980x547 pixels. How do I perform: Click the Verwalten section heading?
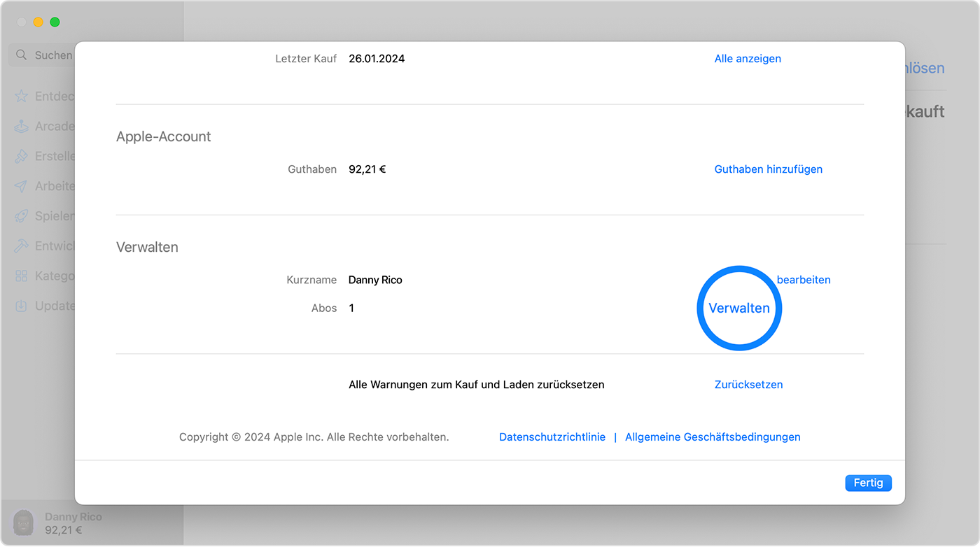pos(147,247)
